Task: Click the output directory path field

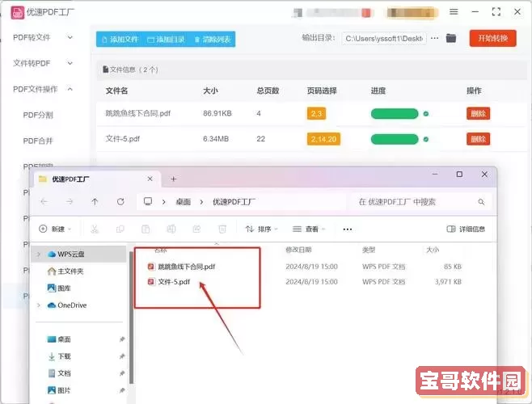Action: pyautogui.click(x=384, y=39)
